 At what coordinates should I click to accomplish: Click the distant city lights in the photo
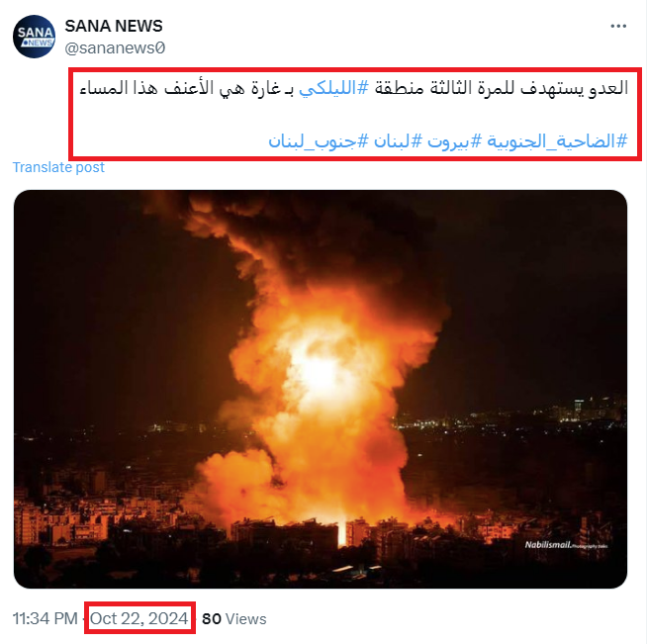click(508, 414)
